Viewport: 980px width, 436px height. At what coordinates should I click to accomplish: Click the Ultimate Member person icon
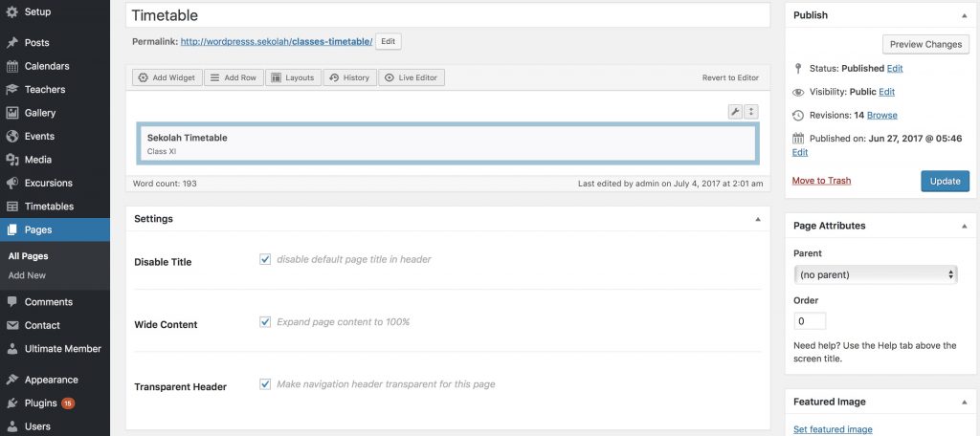click(11, 349)
